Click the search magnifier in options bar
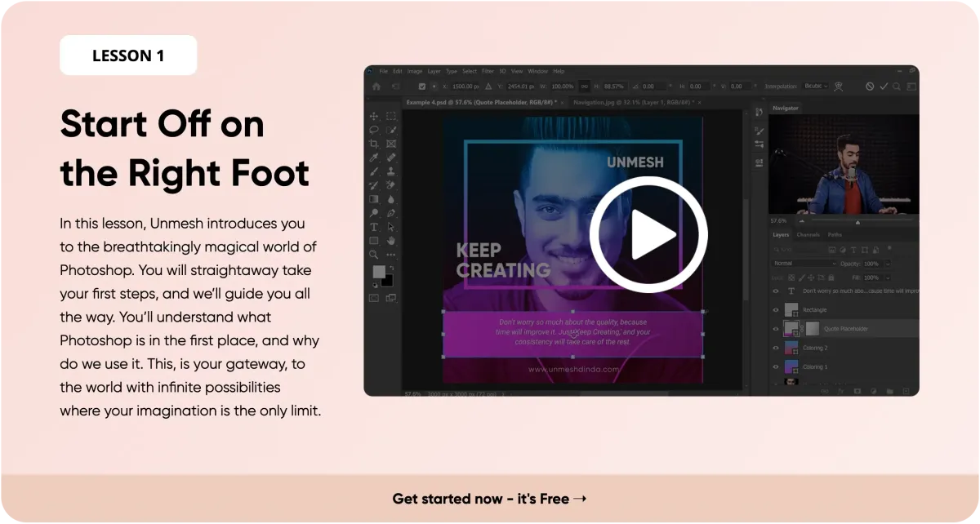The height and width of the screenshot is (524, 980). click(897, 86)
